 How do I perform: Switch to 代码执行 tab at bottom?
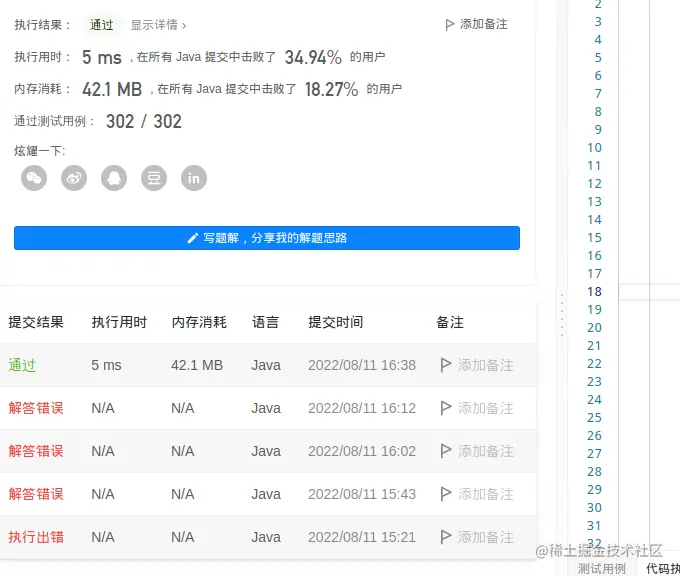663,568
